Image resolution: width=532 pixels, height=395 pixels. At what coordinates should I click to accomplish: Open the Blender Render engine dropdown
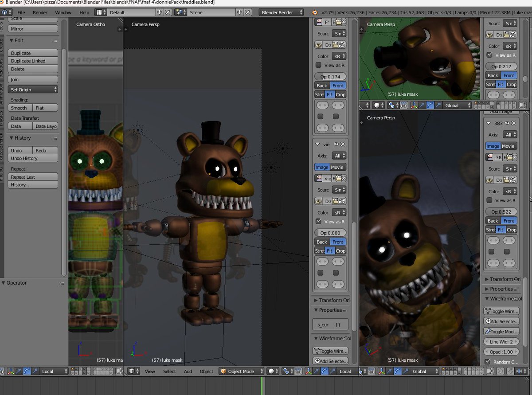pos(281,12)
